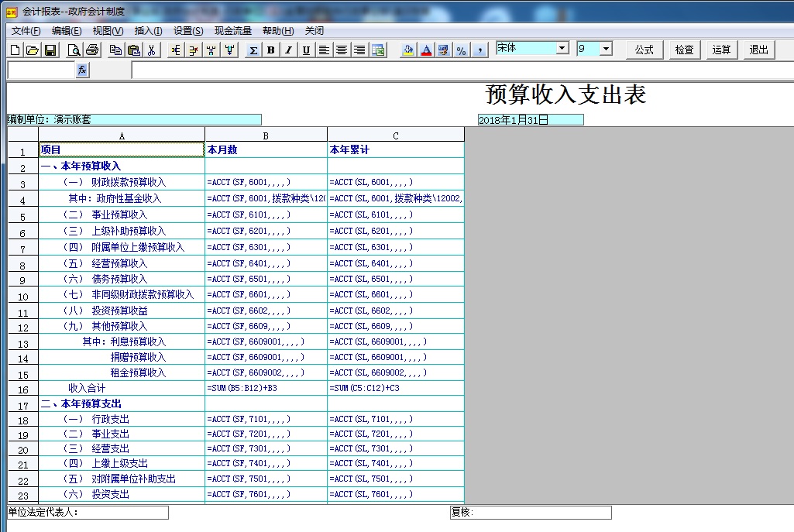Toggle underline formatting
Viewport: 794px width, 532px height.
[306, 50]
